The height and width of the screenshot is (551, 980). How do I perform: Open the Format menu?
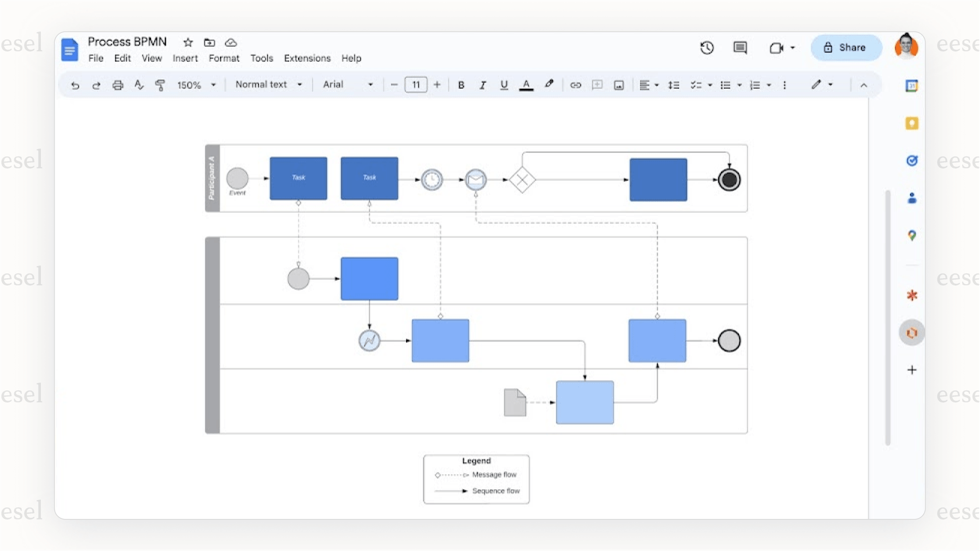[x=224, y=58]
